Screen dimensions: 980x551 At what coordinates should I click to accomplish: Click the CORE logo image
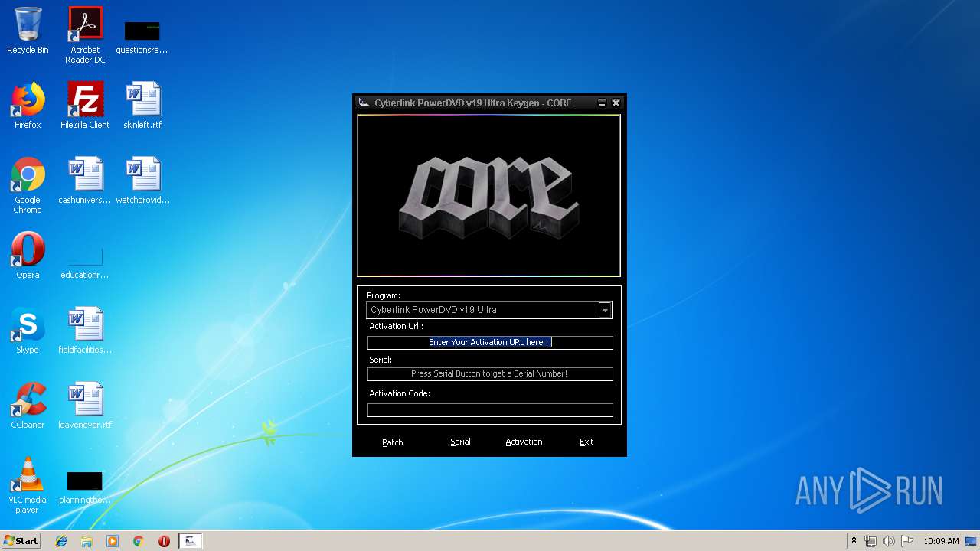pos(488,196)
